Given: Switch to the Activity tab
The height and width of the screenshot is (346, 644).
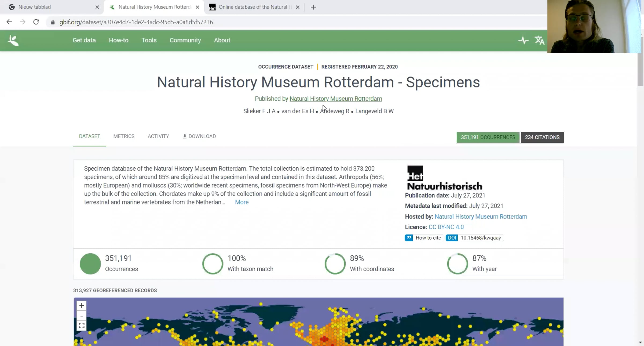Looking at the screenshot, I should coord(158,136).
